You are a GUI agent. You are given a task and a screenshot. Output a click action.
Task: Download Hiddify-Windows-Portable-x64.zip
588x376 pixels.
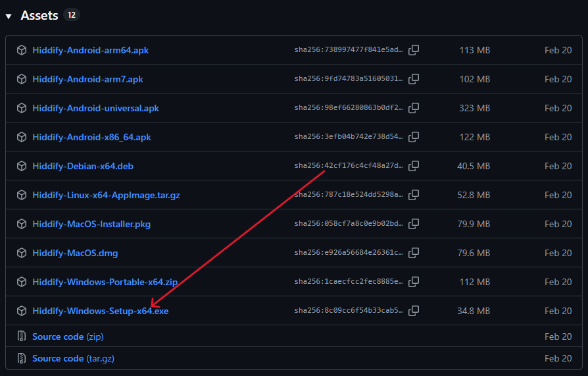(105, 282)
